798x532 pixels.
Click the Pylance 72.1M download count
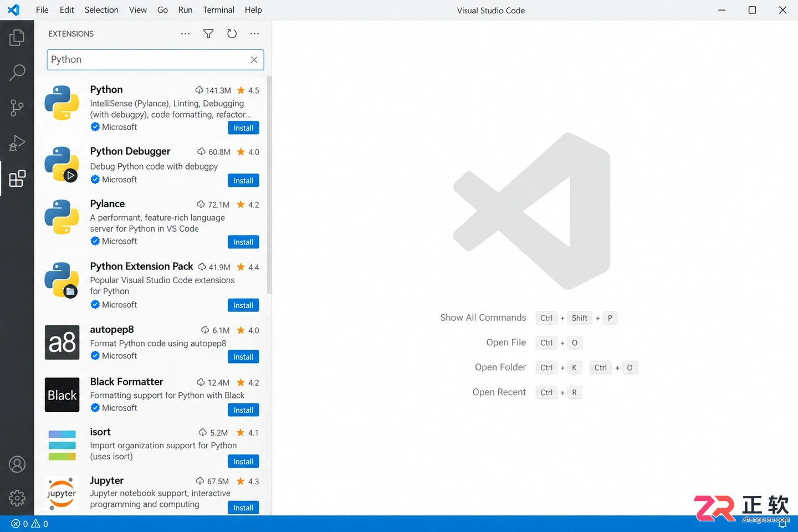coord(213,204)
